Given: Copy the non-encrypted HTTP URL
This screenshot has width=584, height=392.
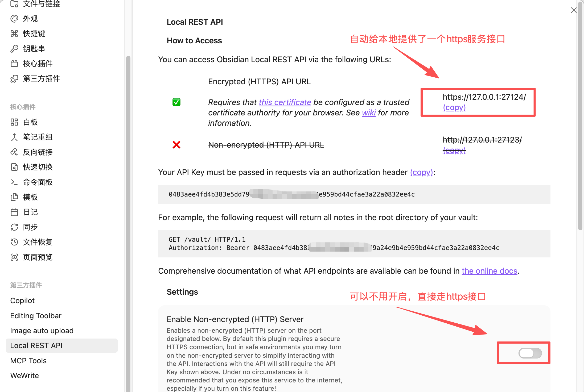Looking at the screenshot, I should (454, 151).
